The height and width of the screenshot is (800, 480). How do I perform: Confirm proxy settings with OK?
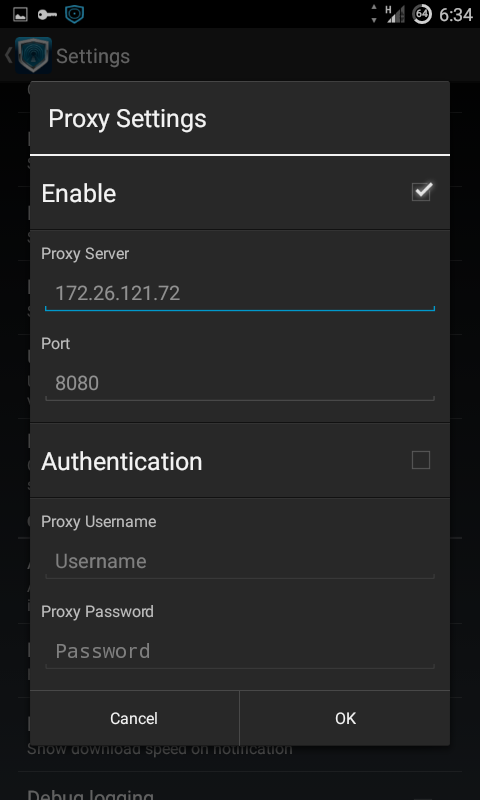(345, 718)
